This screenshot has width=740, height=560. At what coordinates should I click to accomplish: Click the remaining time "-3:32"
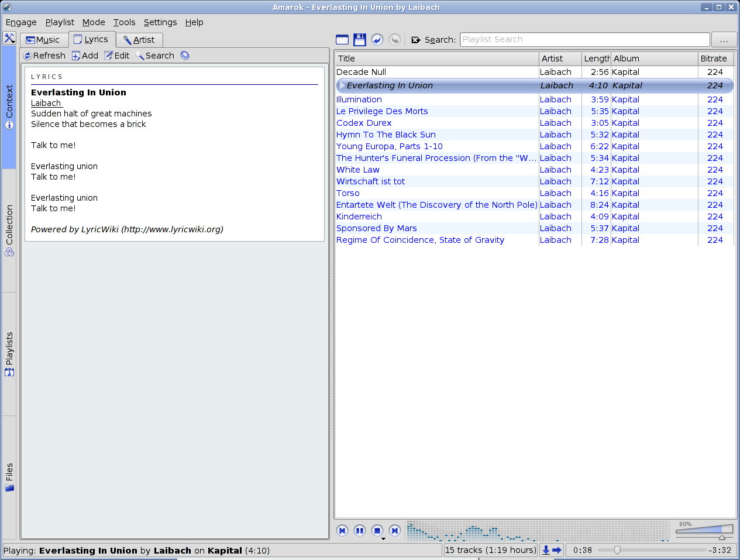720,550
